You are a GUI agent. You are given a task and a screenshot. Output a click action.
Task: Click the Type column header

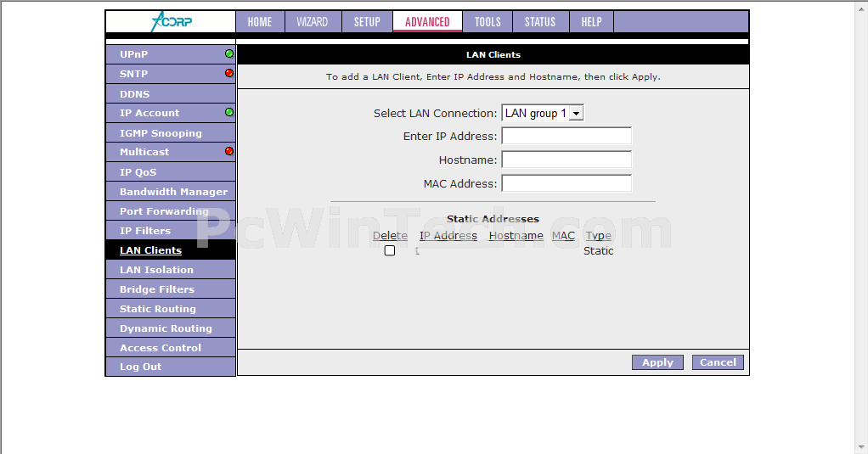[x=599, y=236]
